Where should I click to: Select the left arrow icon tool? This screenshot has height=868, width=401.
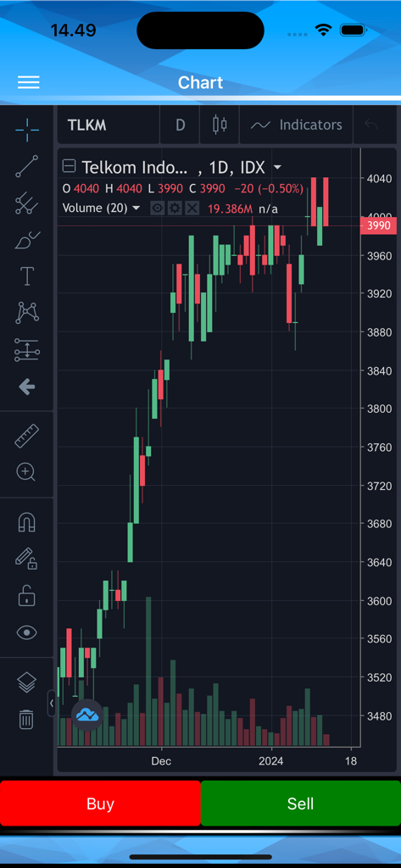(27, 387)
